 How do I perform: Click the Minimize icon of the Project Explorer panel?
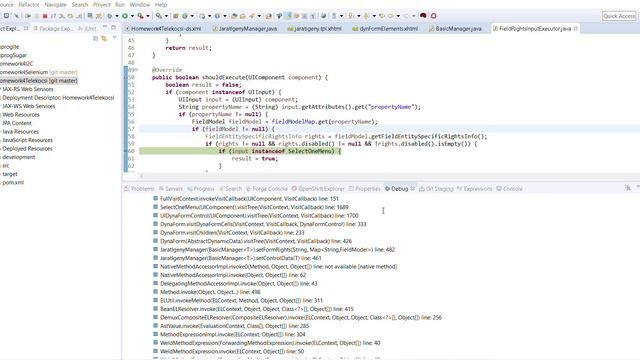pos(105,27)
